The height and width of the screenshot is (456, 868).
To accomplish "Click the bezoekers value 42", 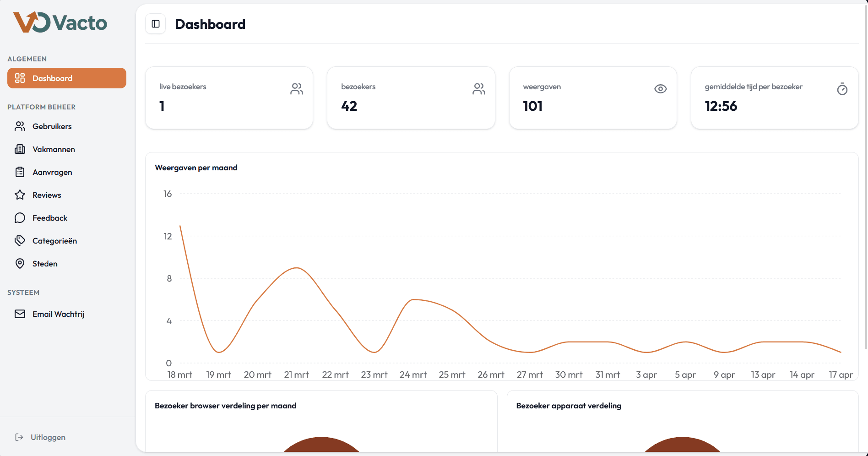I will [x=349, y=106].
